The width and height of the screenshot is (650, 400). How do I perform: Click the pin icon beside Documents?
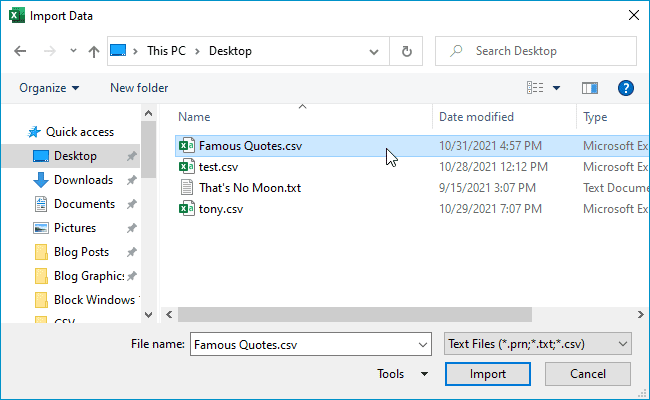pos(131,204)
